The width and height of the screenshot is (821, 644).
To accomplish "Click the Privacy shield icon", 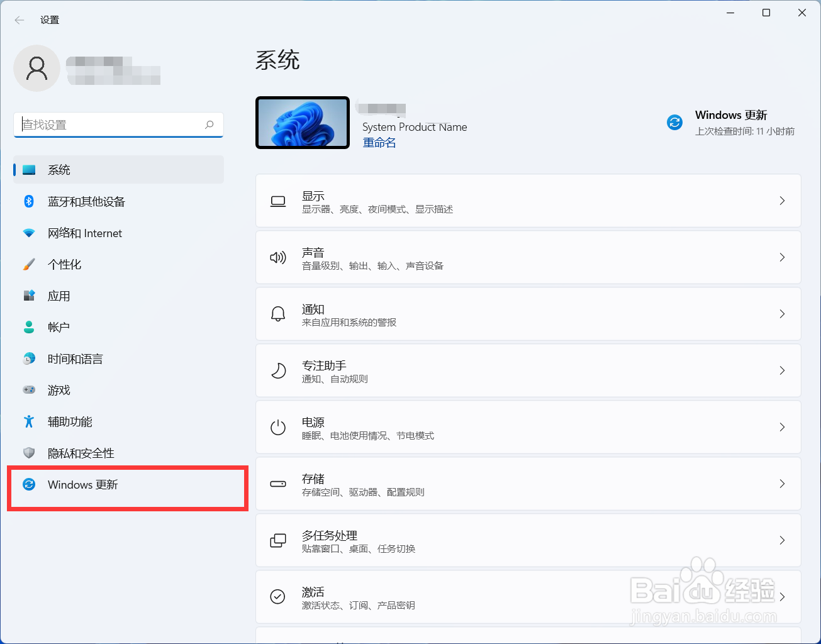I will [29, 453].
